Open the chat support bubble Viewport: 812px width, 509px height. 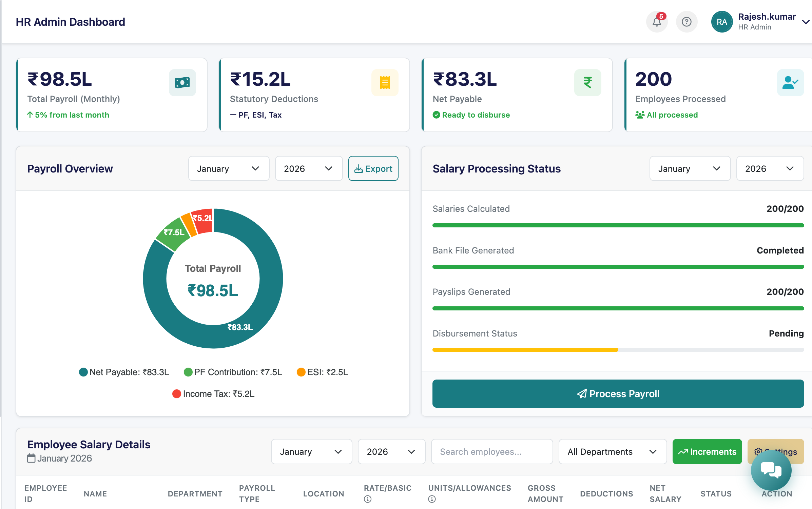[x=771, y=470]
